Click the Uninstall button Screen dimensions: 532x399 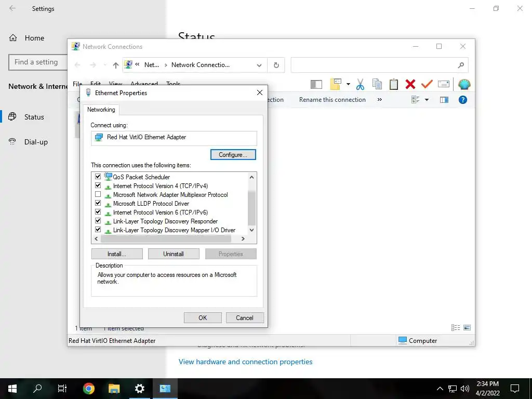click(174, 254)
